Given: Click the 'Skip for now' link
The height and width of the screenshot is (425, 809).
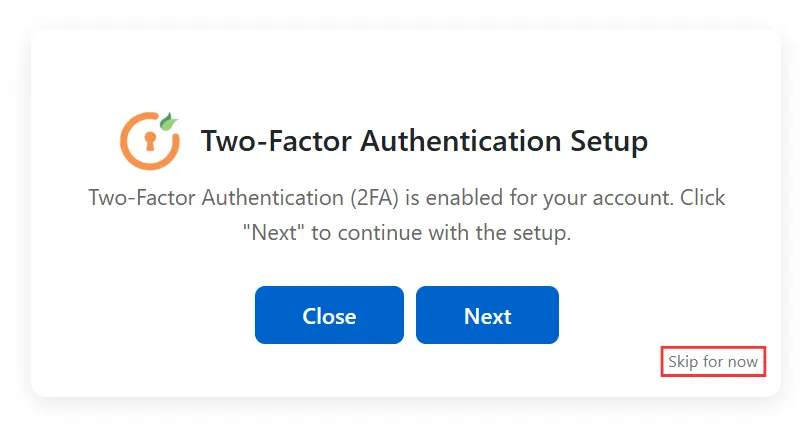Looking at the screenshot, I should [713, 361].
